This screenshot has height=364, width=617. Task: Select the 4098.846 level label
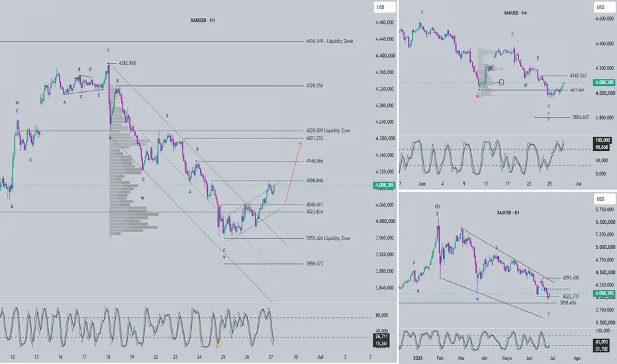314,181
